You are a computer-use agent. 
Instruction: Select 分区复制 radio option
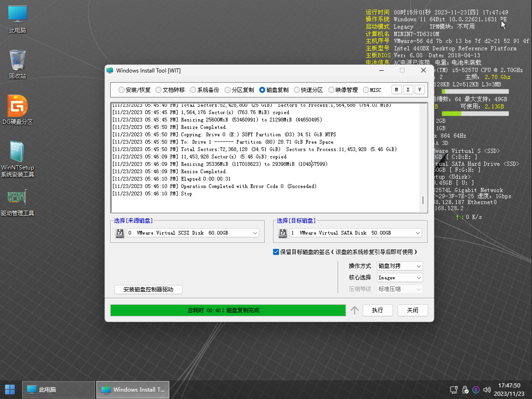point(239,90)
